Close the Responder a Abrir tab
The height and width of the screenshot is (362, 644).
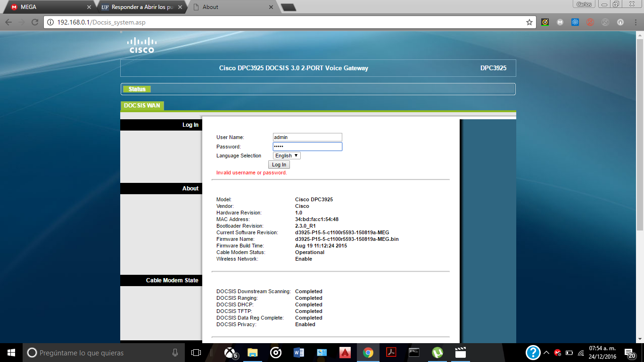[180, 7]
